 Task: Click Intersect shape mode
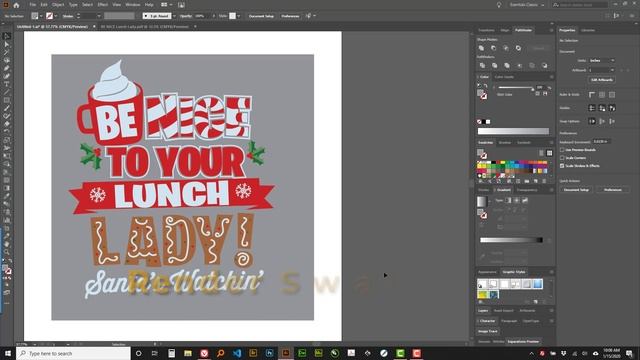pyautogui.click(x=506, y=48)
